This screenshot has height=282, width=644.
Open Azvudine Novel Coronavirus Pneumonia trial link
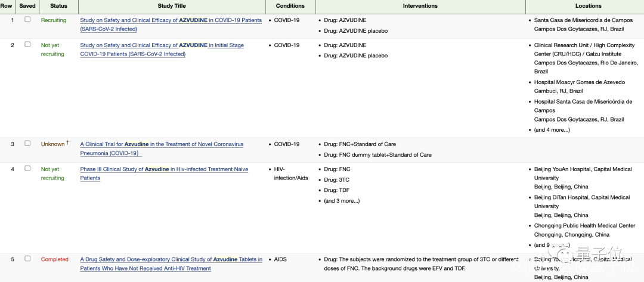pyautogui.click(x=162, y=148)
